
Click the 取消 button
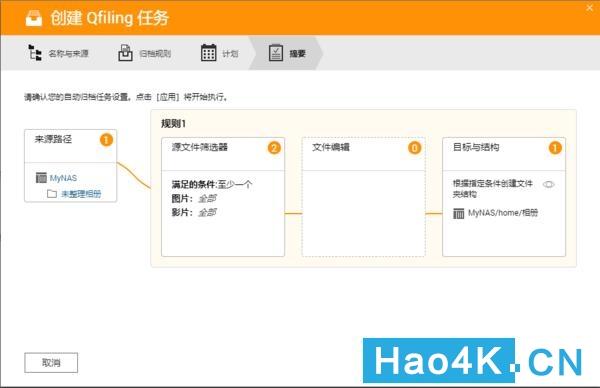51,362
